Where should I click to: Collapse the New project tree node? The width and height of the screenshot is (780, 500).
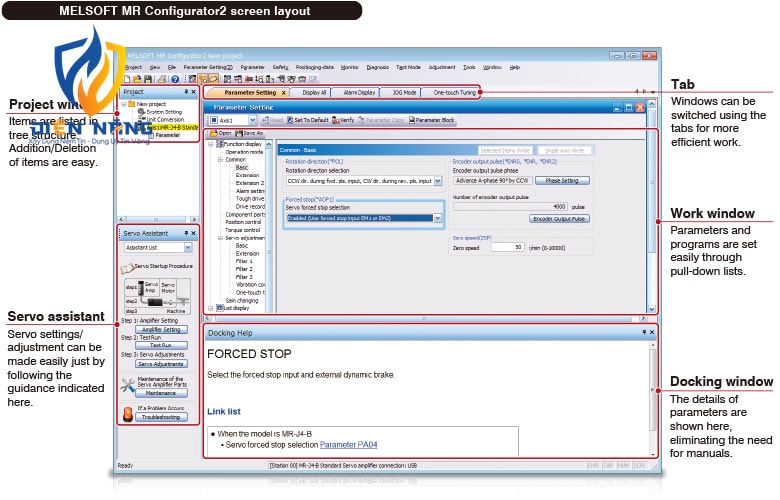pyautogui.click(x=124, y=104)
